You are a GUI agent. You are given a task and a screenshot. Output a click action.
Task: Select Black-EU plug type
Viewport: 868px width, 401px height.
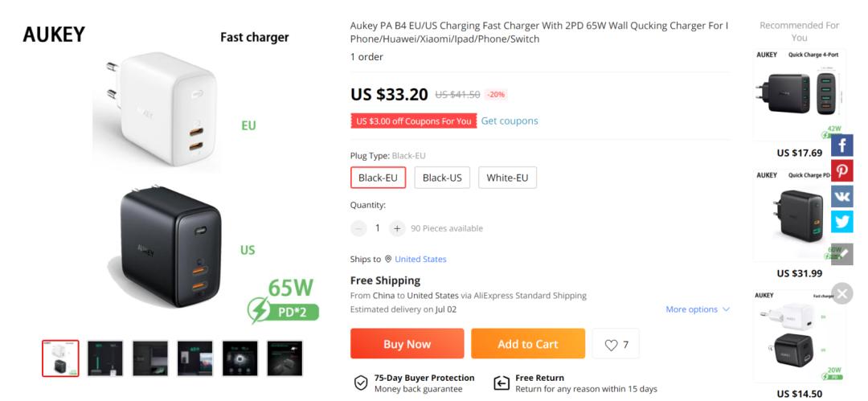(x=378, y=178)
